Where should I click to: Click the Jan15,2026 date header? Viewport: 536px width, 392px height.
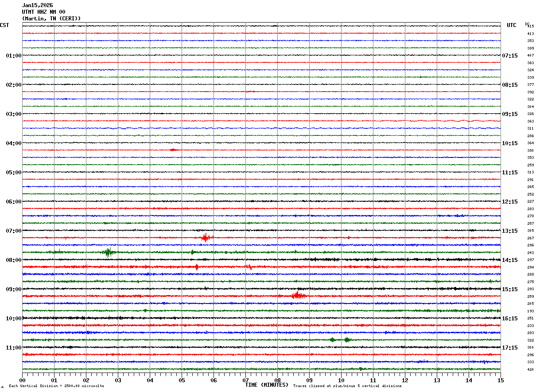click(x=37, y=5)
